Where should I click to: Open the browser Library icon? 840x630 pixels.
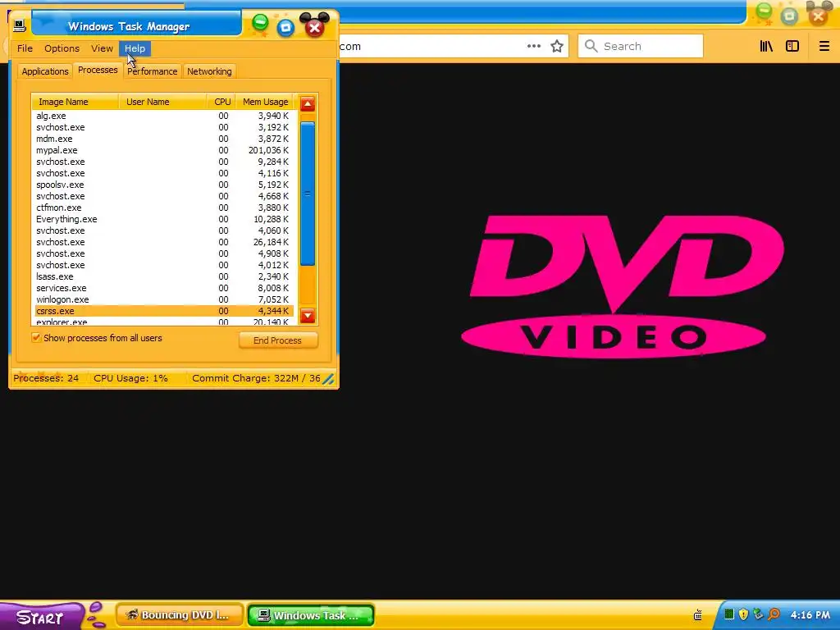(767, 46)
